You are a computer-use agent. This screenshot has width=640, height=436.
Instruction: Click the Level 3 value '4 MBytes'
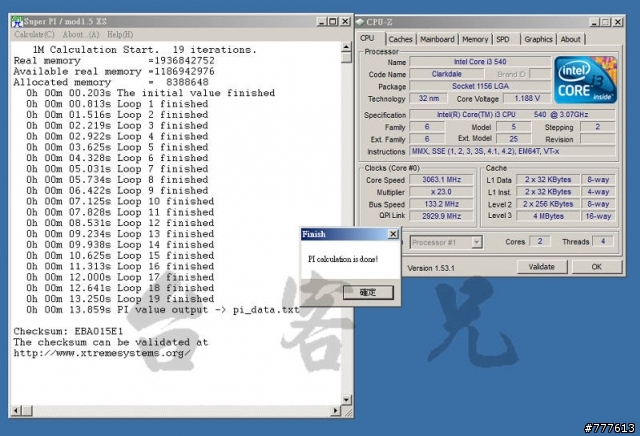click(548, 216)
